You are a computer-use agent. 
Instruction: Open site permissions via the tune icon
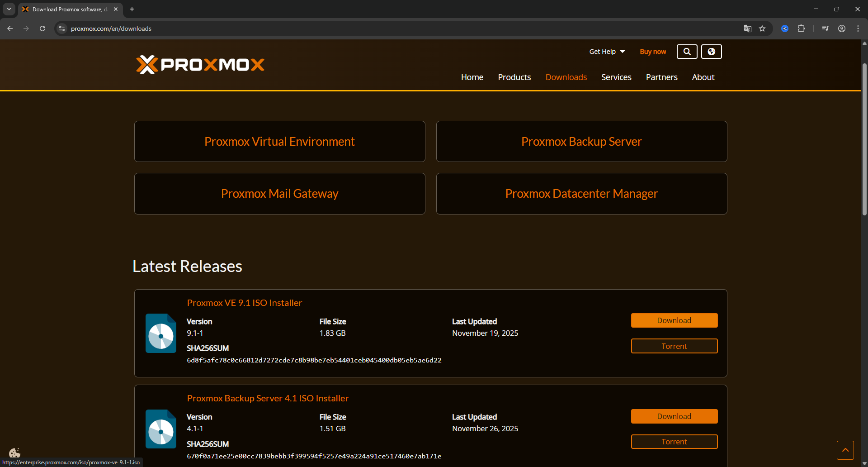click(61, 29)
